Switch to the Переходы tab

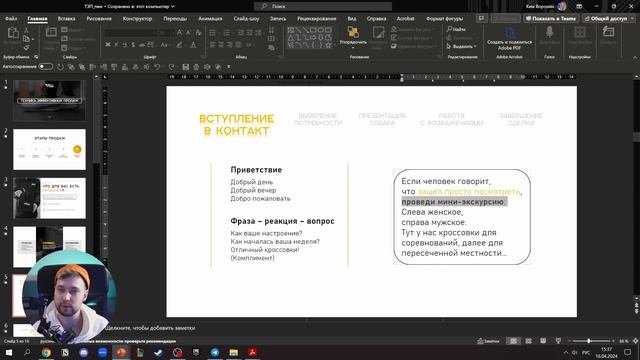[x=175, y=19]
